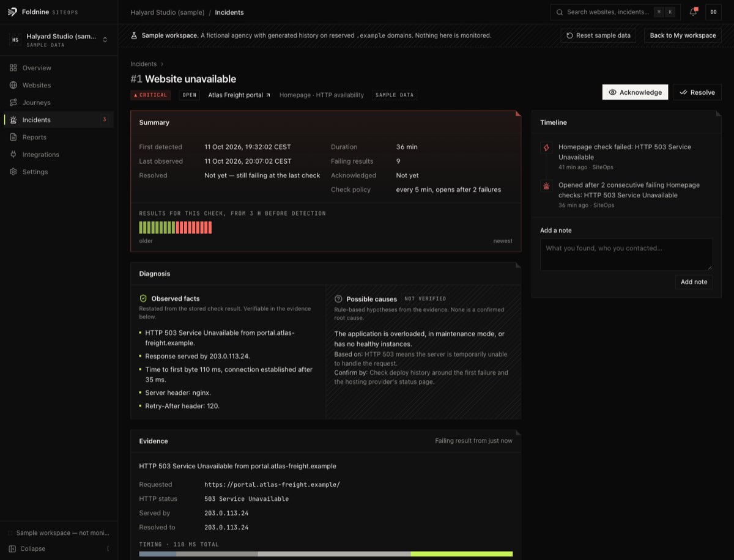Click Reset sample data button
The width and height of the screenshot is (734, 560).
[598, 35]
